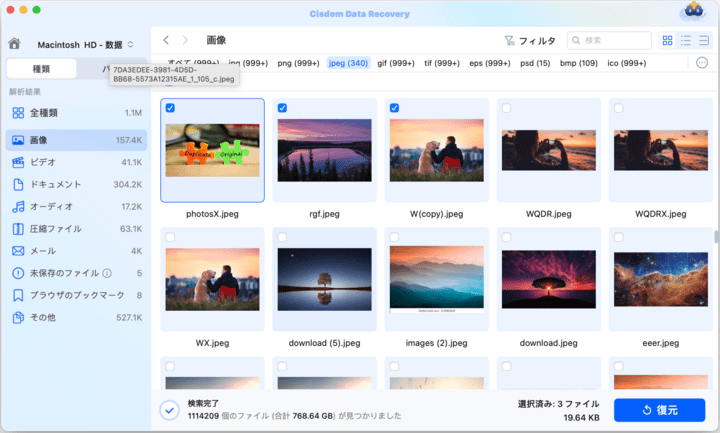The width and height of the screenshot is (720, 433).
Task: Switch to grid thumbnail view
Action: coord(667,40)
